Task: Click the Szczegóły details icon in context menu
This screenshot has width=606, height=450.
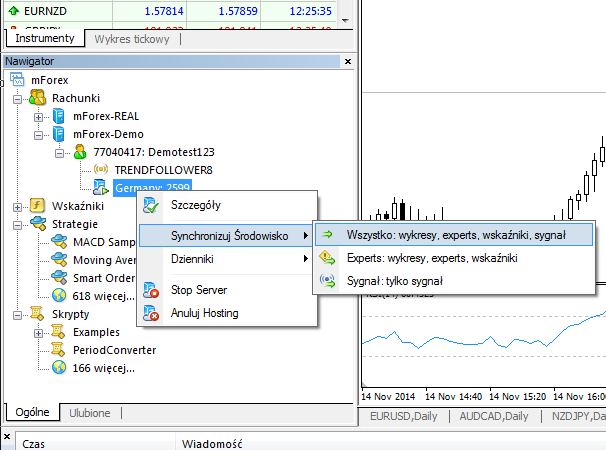Action: pyautogui.click(x=150, y=205)
